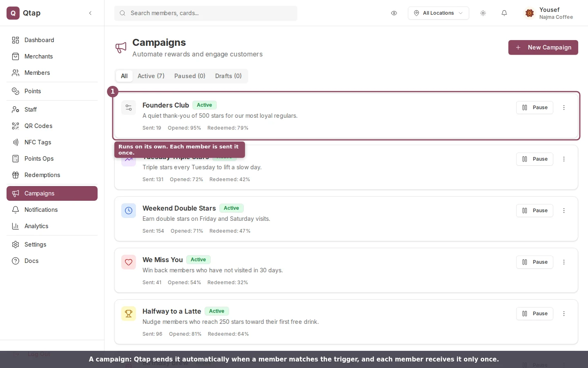Pause the Weekend Double Stars campaign
588x368 pixels.
pos(535,211)
